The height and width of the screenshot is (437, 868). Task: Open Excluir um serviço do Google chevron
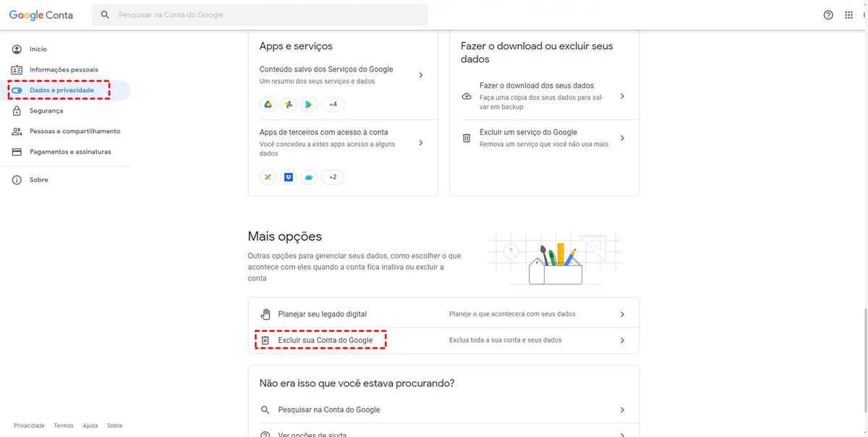[x=622, y=137]
